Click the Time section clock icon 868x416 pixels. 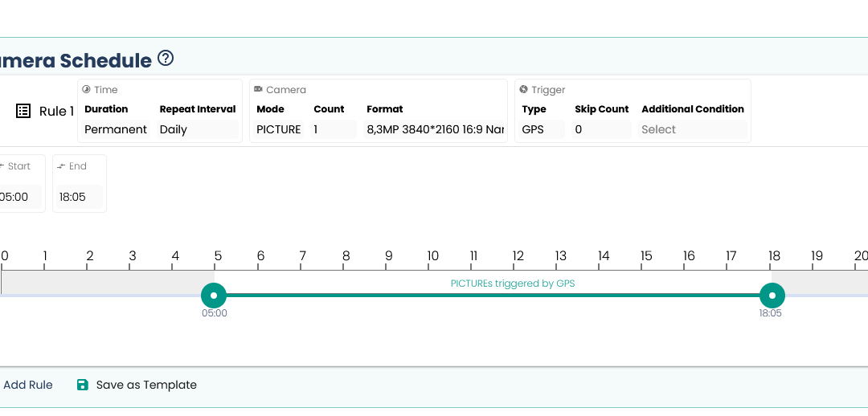pyautogui.click(x=86, y=90)
